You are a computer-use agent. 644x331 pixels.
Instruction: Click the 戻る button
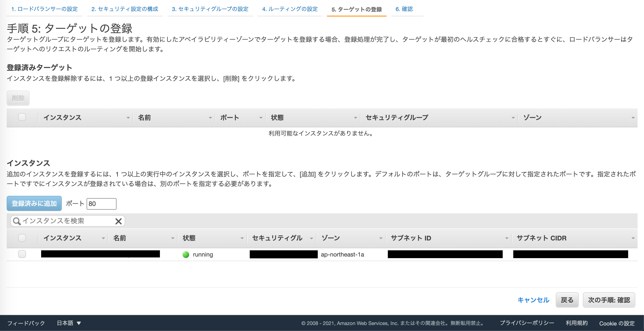[x=567, y=300]
